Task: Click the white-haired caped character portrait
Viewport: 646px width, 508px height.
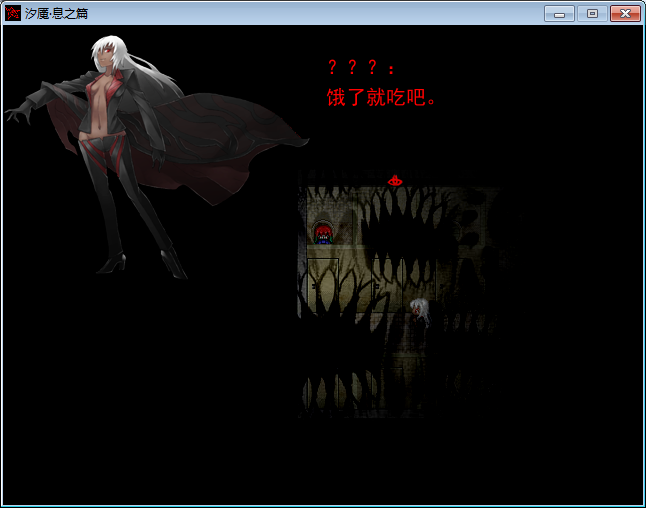Action: click(157, 157)
